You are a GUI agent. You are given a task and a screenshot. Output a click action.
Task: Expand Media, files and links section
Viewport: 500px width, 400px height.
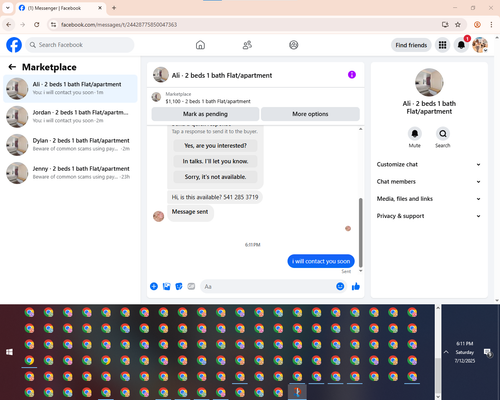tap(429, 199)
